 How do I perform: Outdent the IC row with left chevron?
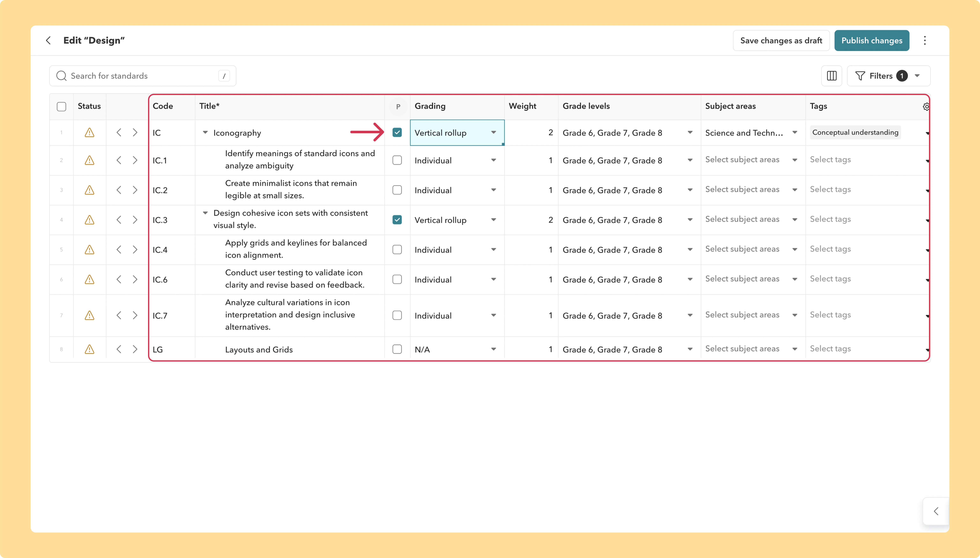119,133
